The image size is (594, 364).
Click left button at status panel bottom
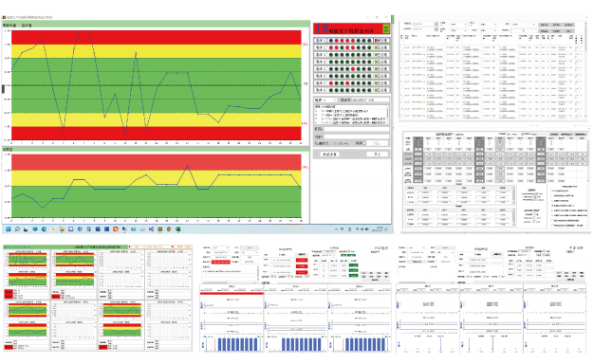(329, 155)
